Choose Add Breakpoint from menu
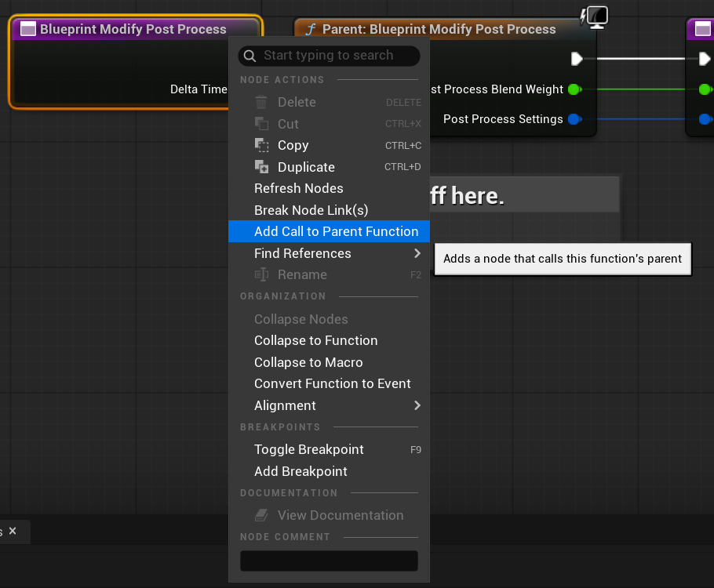Image resolution: width=714 pixels, height=588 pixels. 301,471
